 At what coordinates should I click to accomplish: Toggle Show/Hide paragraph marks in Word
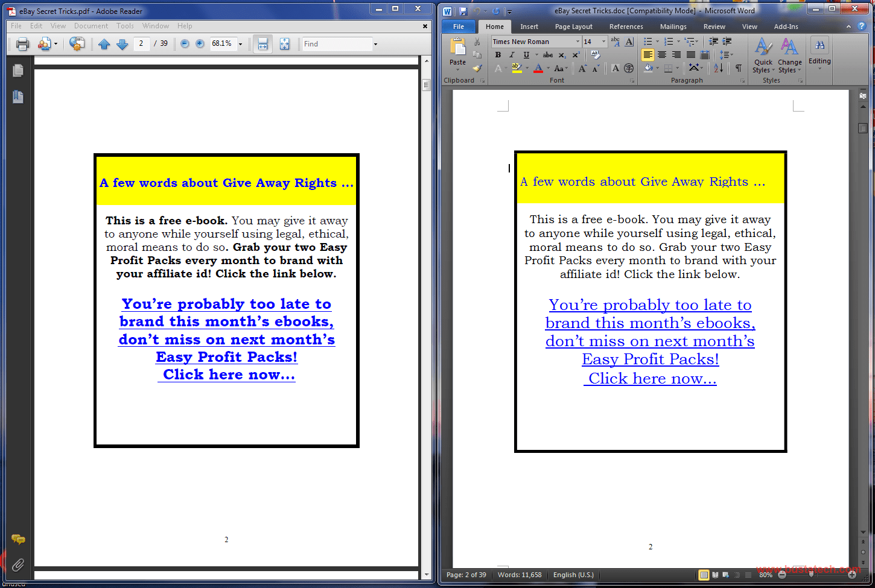[739, 68]
